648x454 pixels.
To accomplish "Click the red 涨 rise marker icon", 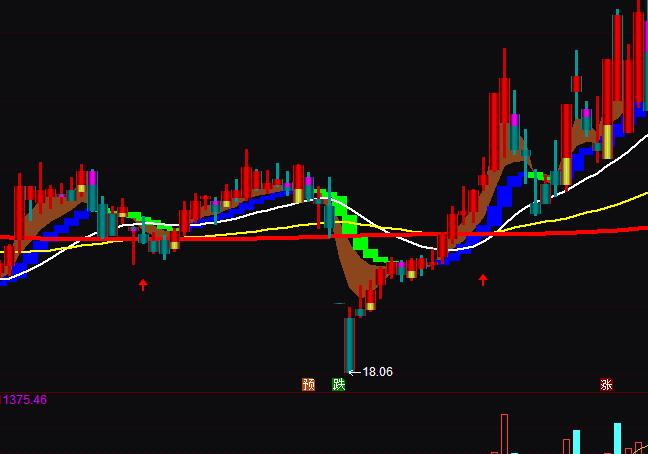I will 606,384.
